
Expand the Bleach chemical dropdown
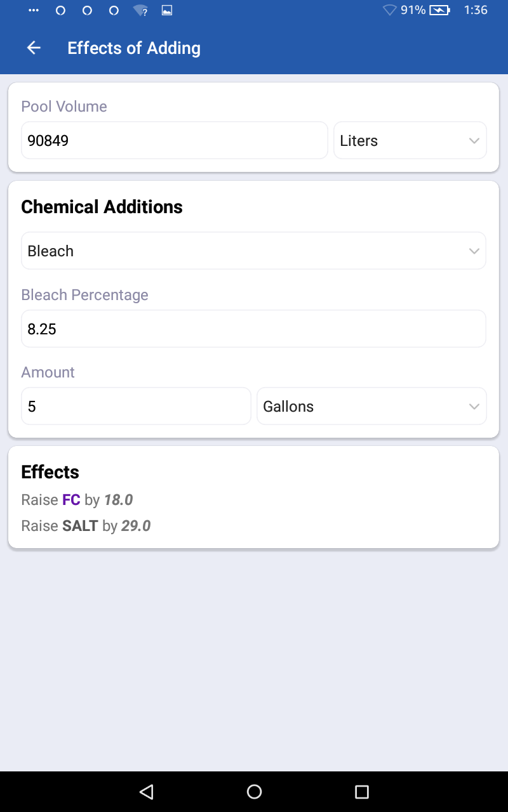(253, 251)
